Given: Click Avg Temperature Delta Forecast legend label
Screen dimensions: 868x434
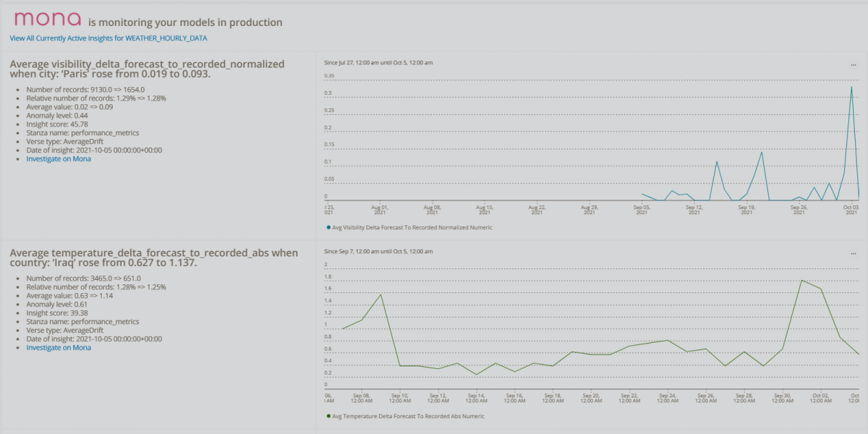Looking at the screenshot, I should coord(409,416).
